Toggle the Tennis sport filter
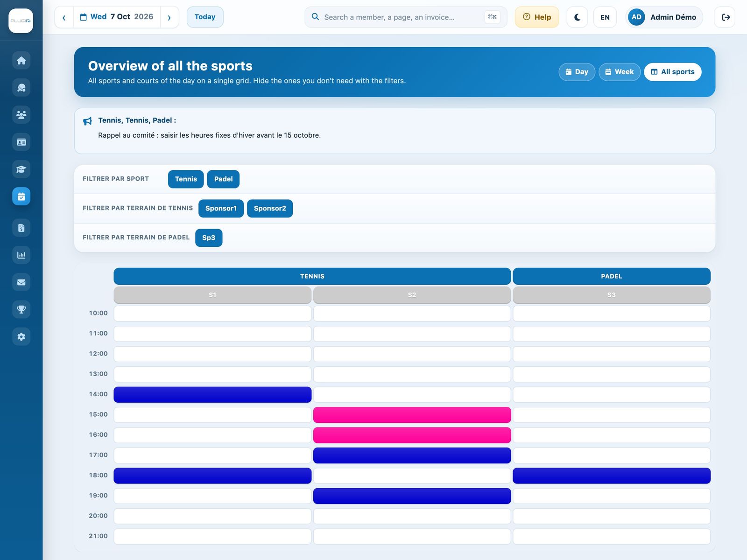Image resolution: width=747 pixels, height=560 pixels. [186, 179]
